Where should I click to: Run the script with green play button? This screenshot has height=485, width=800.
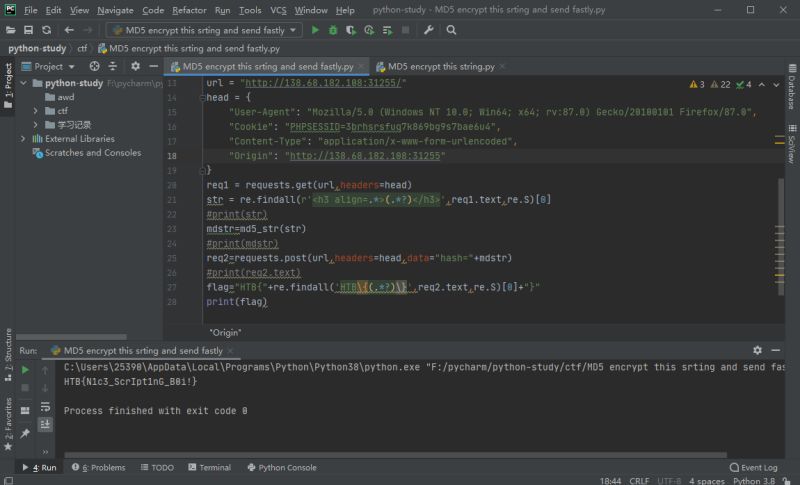pyautogui.click(x=315, y=30)
